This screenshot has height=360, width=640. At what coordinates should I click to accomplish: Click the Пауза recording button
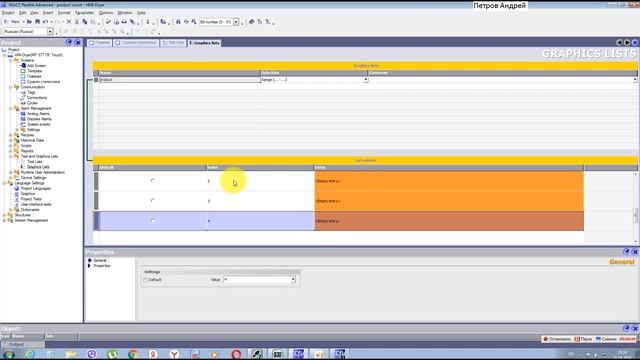583,339
